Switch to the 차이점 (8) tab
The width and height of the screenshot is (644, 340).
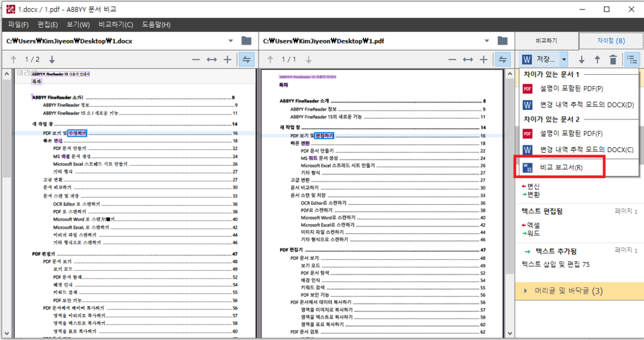611,41
